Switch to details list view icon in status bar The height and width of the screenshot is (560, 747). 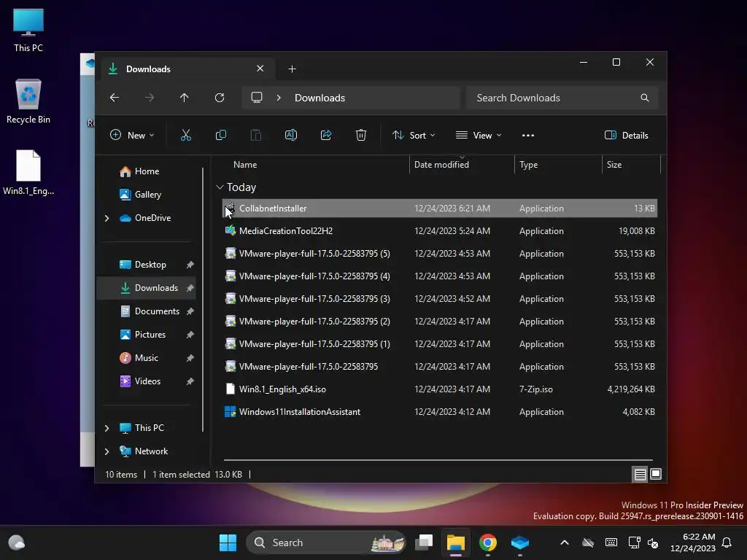click(640, 474)
